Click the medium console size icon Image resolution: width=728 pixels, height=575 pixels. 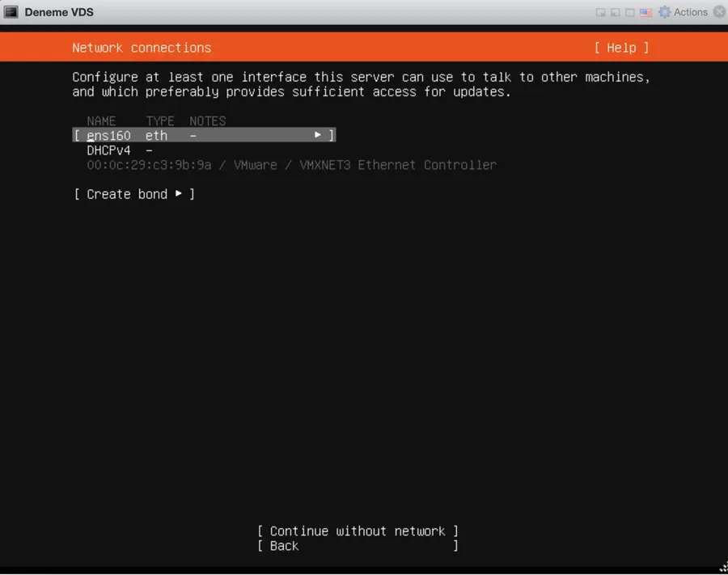[616, 12]
